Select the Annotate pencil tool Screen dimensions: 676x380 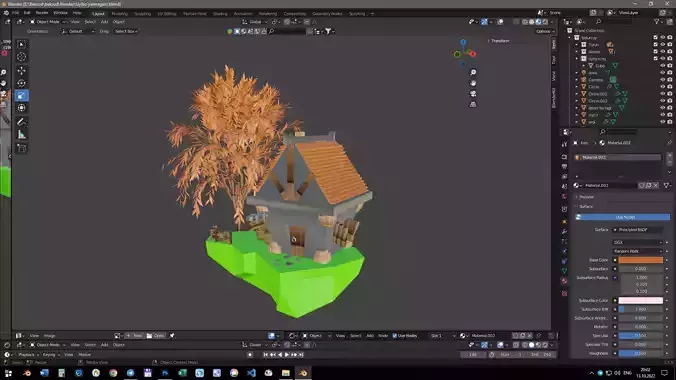click(x=22, y=122)
